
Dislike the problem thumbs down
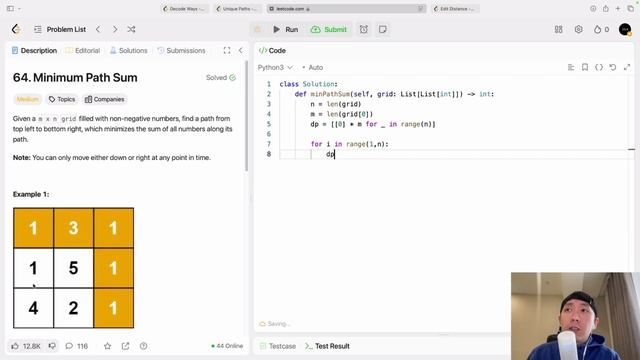pyautogui.click(x=52, y=346)
